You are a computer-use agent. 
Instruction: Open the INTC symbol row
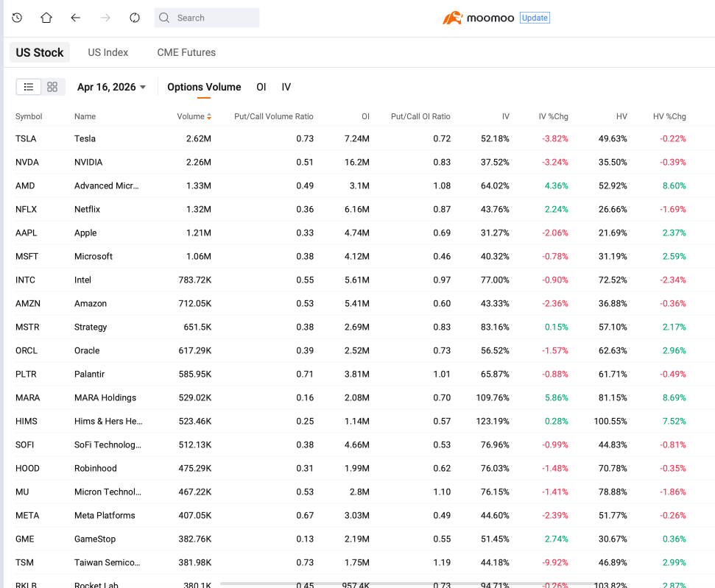click(x=25, y=280)
